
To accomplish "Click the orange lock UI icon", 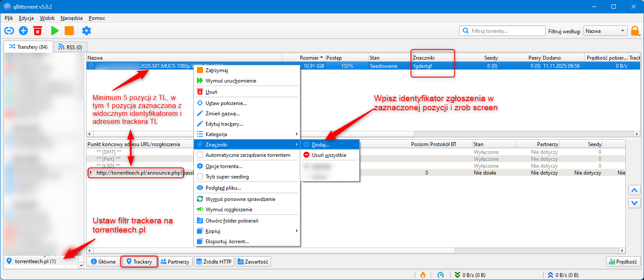I will [x=635, y=31].
